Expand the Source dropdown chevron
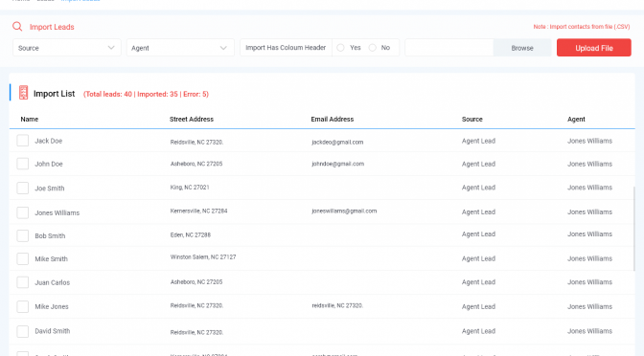The height and width of the screenshot is (356, 644). (x=111, y=48)
